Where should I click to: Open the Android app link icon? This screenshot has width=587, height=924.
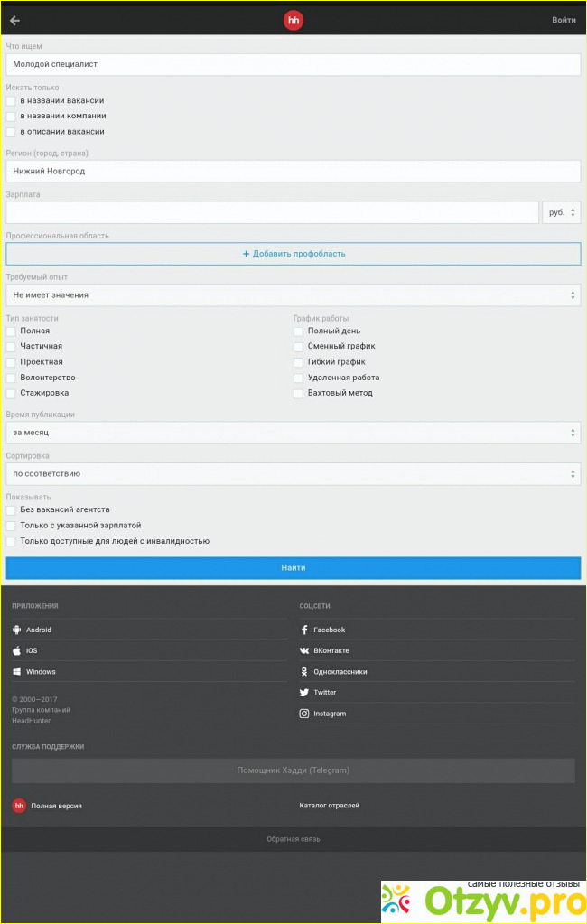(x=16, y=630)
